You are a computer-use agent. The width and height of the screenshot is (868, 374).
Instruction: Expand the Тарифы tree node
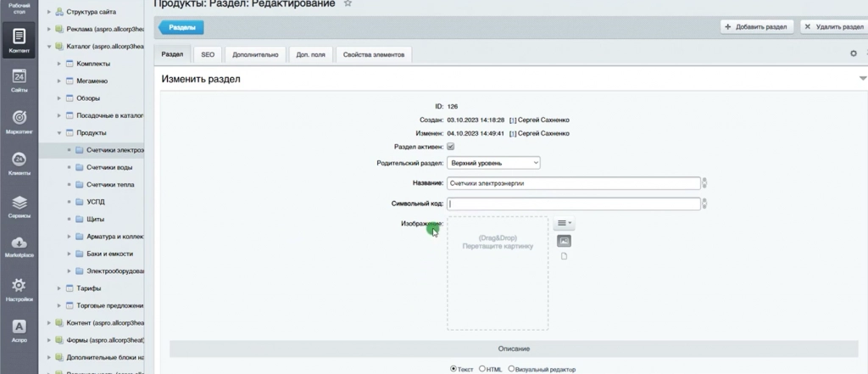click(59, 288)
